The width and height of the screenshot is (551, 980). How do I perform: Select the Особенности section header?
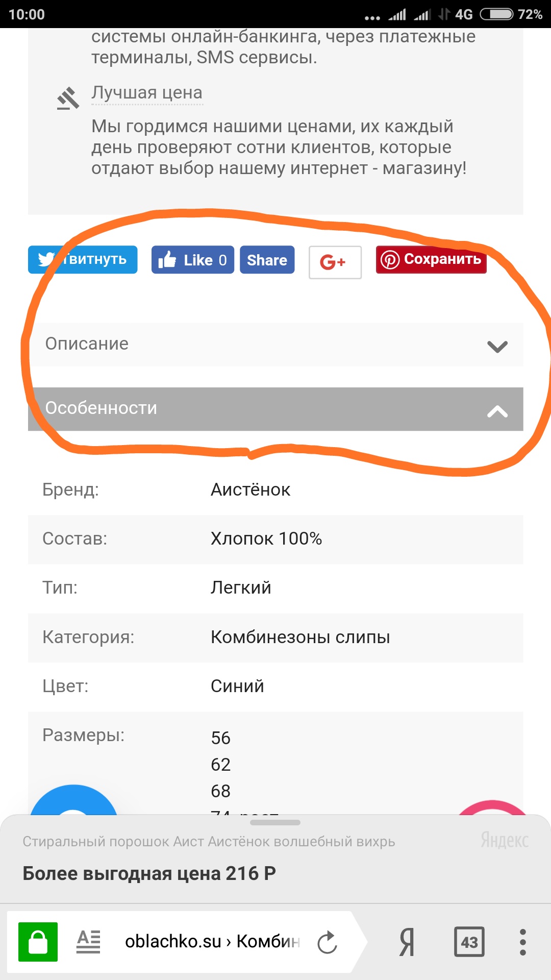coord(275,409)
